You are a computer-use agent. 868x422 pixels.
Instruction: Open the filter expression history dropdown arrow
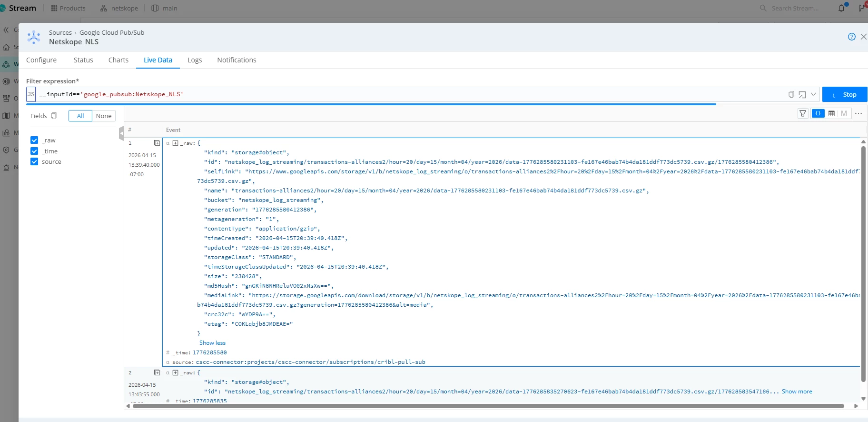coord(813,94)
